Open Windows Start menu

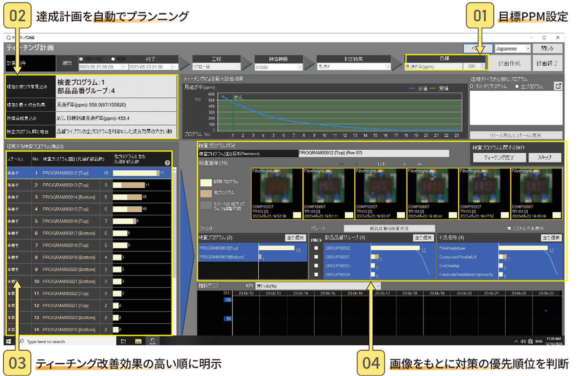click(9, 341)
